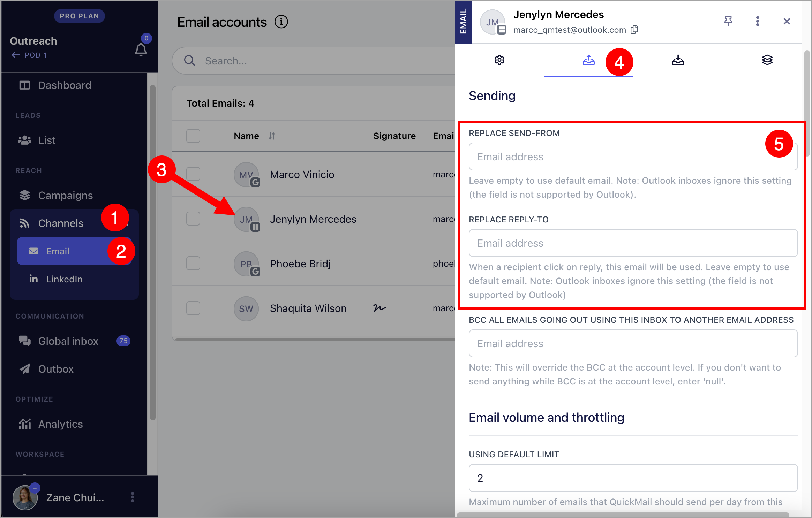Click the Global inbox 75 badge
The width and height of the screenshot is (812, 518).
123,341
